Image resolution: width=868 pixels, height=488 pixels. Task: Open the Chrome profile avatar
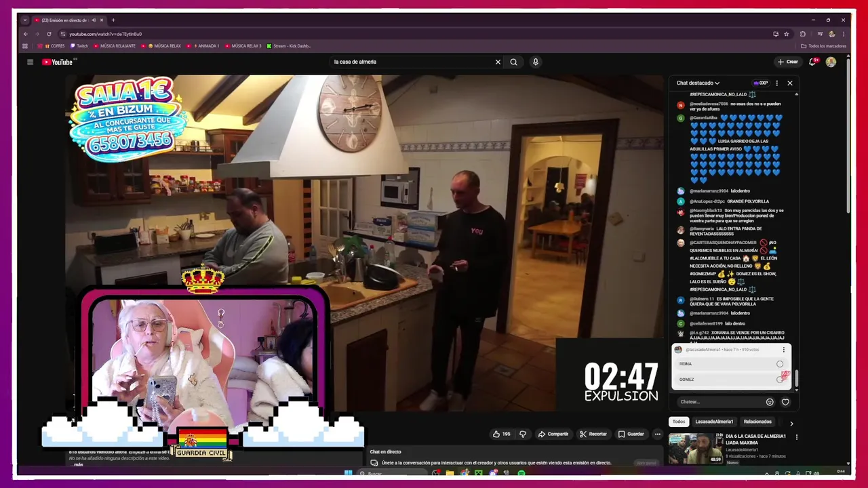pos(832,34)
